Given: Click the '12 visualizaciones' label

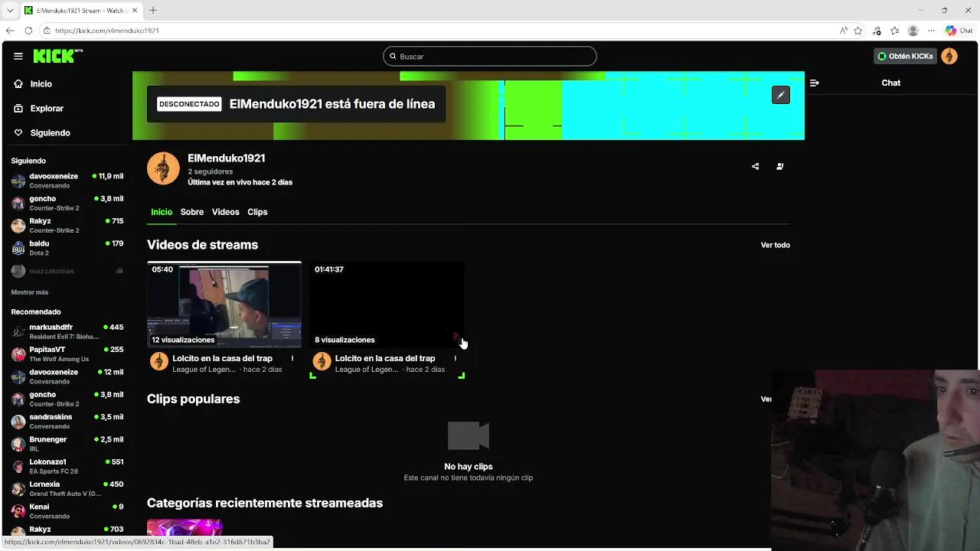Looking at the screenshot, I should pos(183,340).
